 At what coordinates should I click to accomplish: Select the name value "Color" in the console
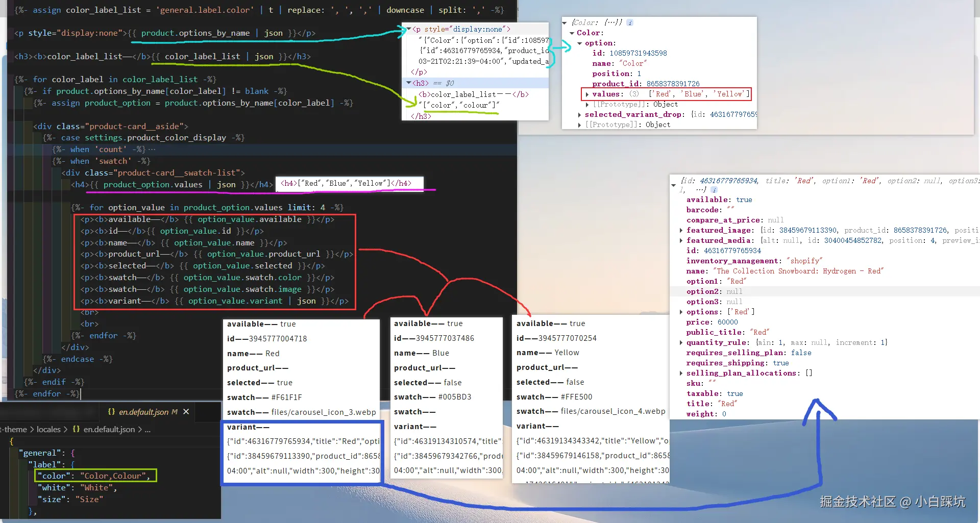click(x=633, y=63)
